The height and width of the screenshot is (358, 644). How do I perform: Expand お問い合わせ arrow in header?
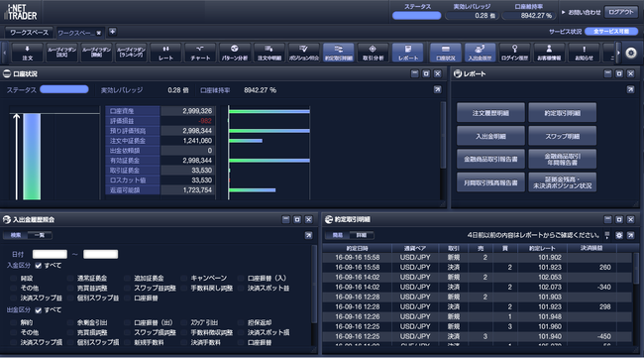564,12
